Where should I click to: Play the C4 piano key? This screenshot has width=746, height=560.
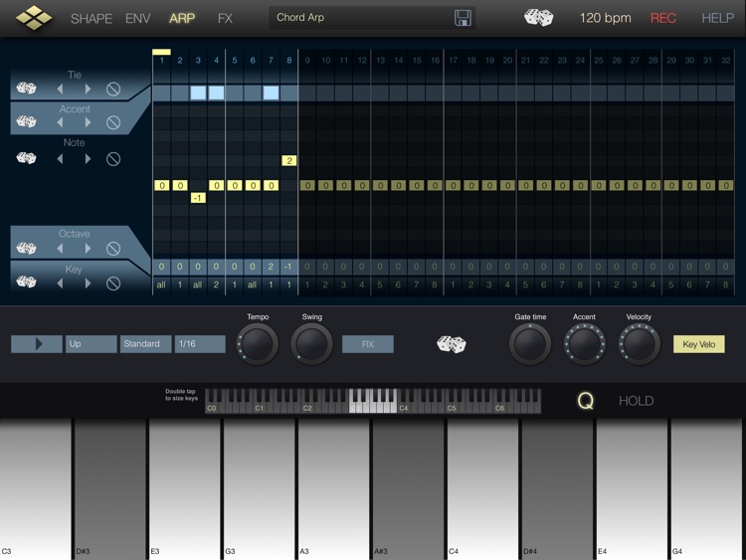(x=482, y=489)
